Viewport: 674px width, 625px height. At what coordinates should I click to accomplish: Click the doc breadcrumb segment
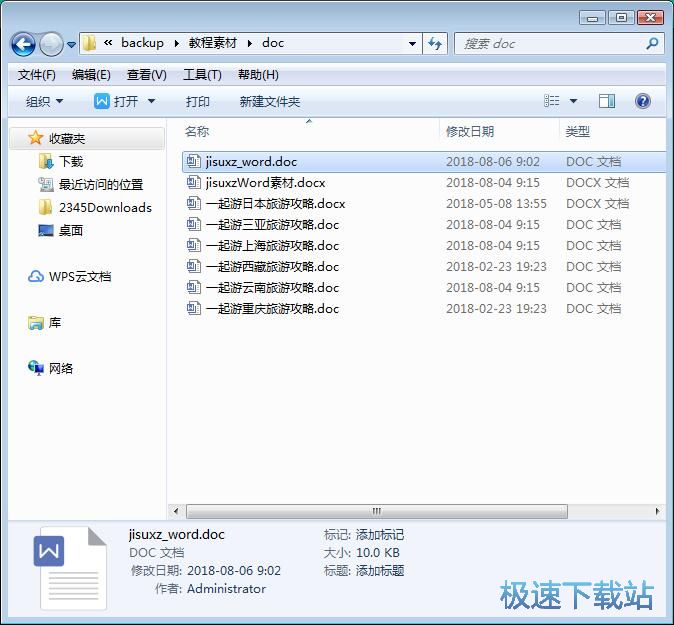[273, 43]
